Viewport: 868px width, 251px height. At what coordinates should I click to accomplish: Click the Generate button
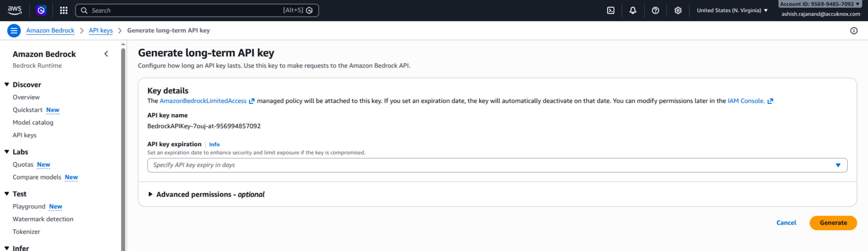(833, 223)
